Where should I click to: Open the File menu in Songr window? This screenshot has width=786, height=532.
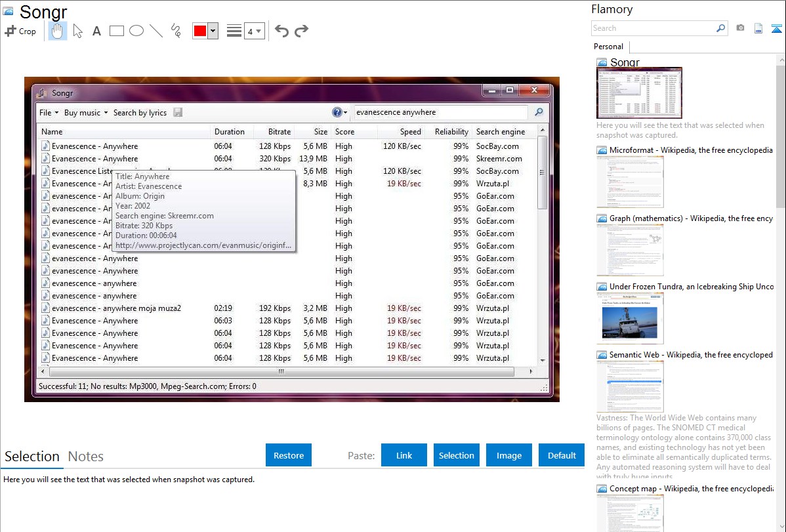pyautogui.click(x=49, y=112)
